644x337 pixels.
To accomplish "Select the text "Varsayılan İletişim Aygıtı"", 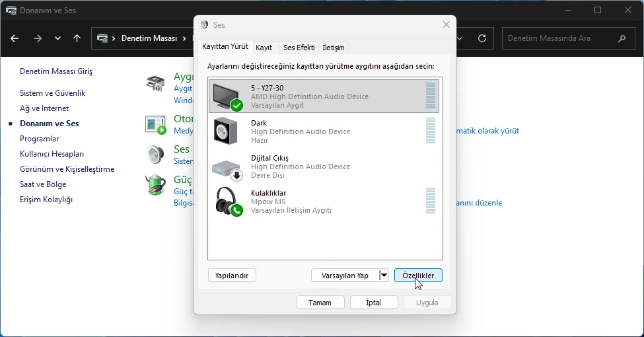I will (291, 210).
